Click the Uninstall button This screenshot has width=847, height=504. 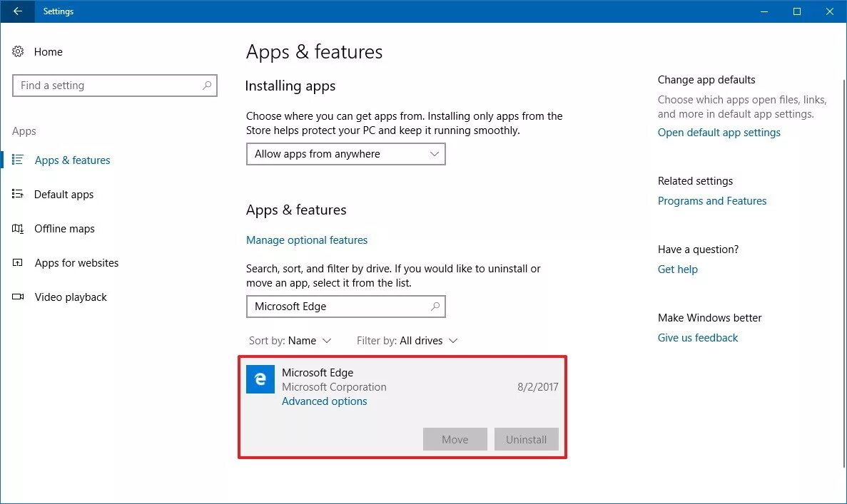pyautogui.click(x=526, y=439)
